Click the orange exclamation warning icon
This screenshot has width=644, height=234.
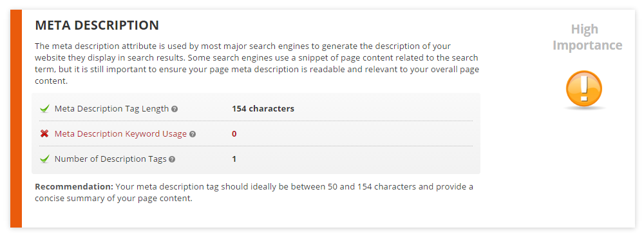click(x=583, y=88)
